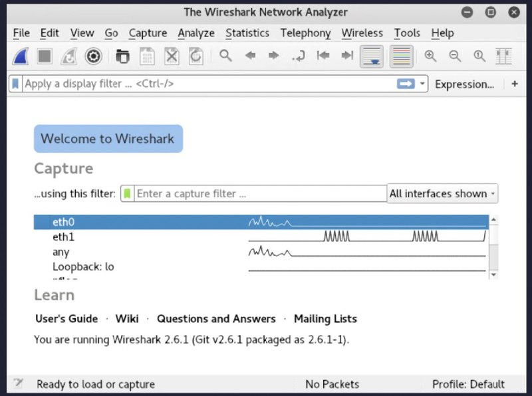Open the Statistics menu
532x396 pixels.
247,33
